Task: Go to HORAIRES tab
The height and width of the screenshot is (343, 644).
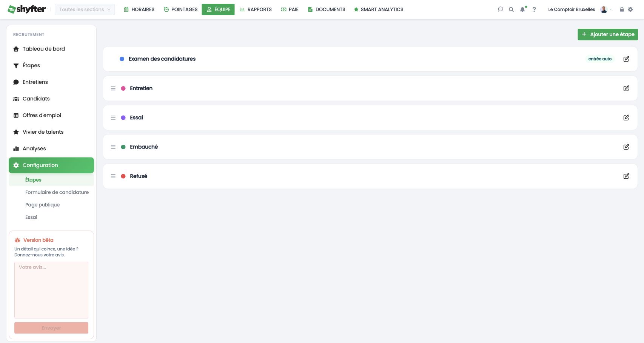Action: pos(139,9)
